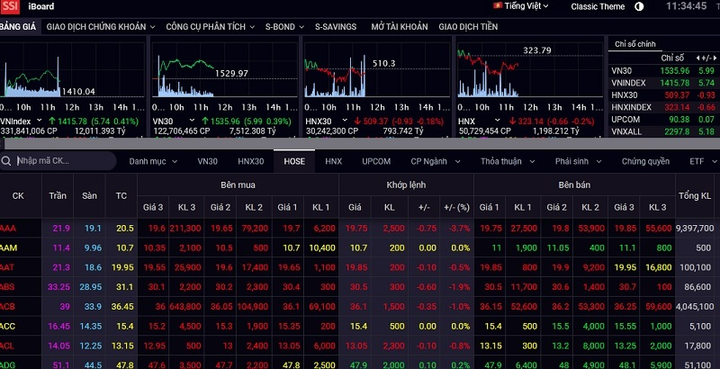Click the search magnifier icon

6,161
